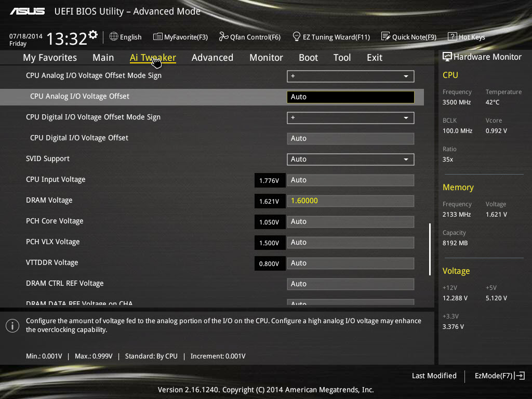Click the CPU frequency 3500 MHz value
532x399 pixels.
pyautogui.click(x=457, y=102)
